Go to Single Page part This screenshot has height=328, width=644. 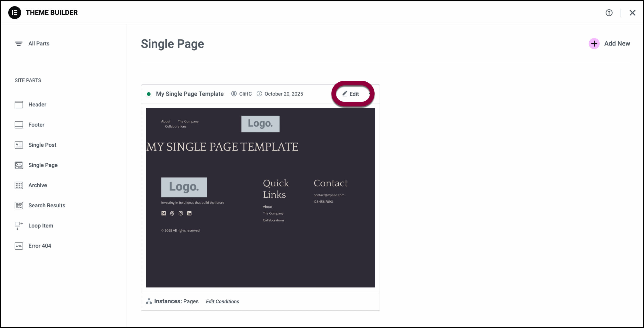tap(43, 165)
